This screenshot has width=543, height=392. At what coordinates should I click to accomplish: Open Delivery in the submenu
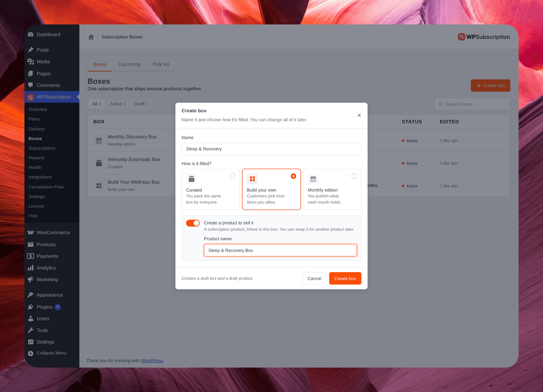37,129
